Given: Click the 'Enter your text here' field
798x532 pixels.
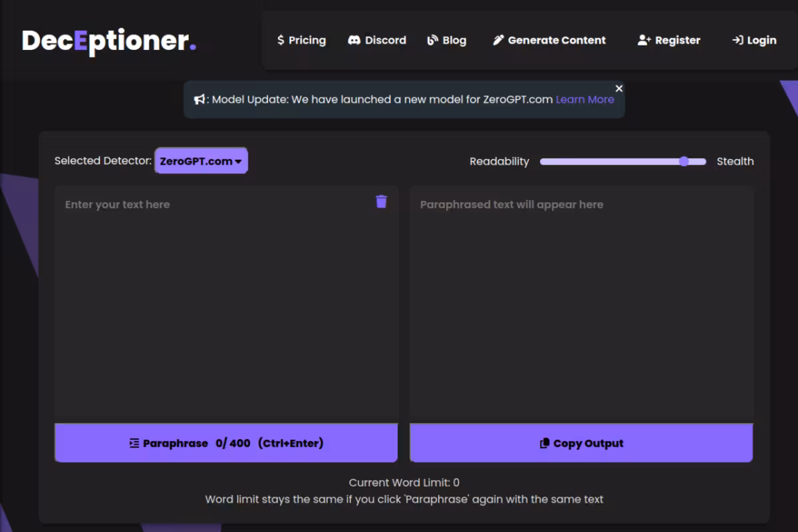Looking at the screenshot, I should coord(227,304).
